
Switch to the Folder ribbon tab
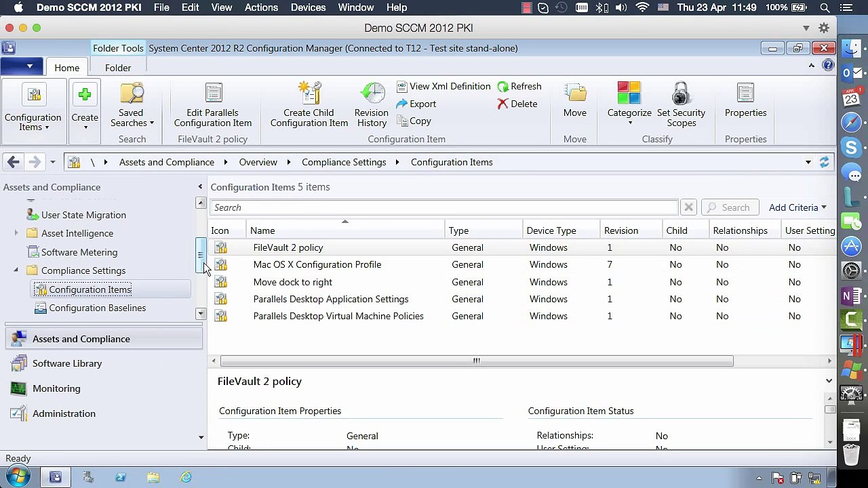(x=118, y=68)
